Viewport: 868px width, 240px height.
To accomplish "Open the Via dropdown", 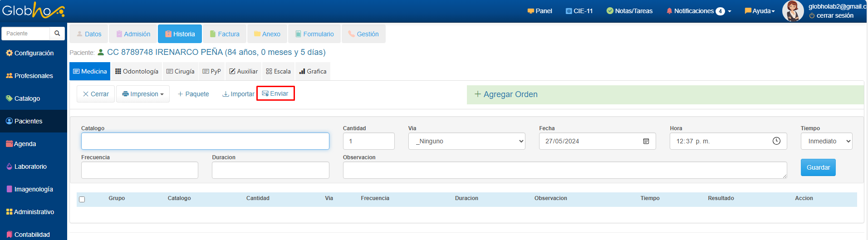I will point(466,141).
